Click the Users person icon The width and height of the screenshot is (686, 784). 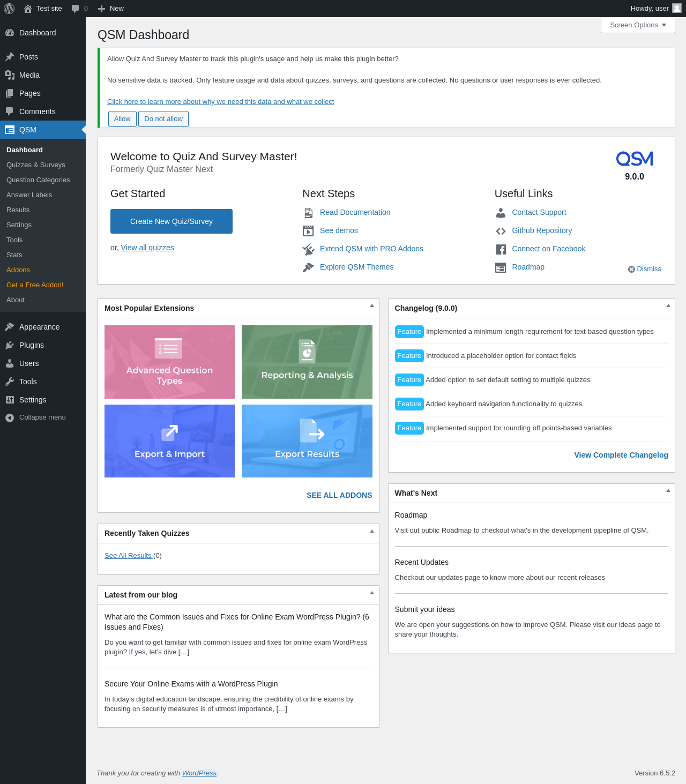(x=10, y=363)
